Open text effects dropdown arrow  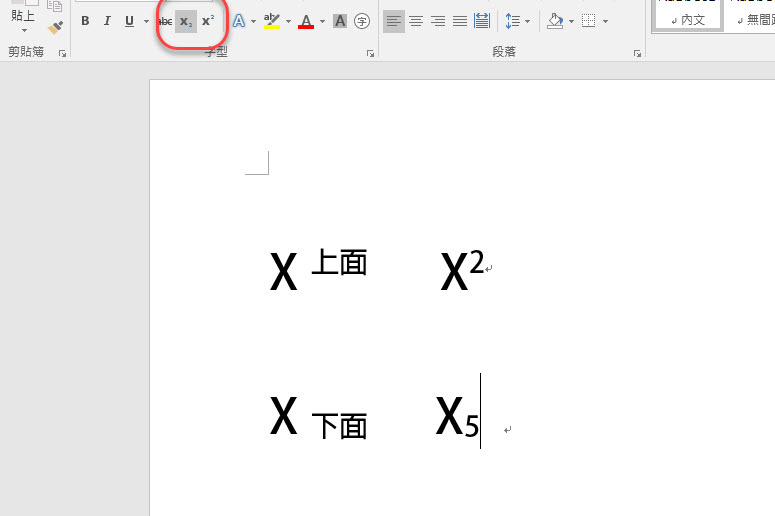click(254, 21)
